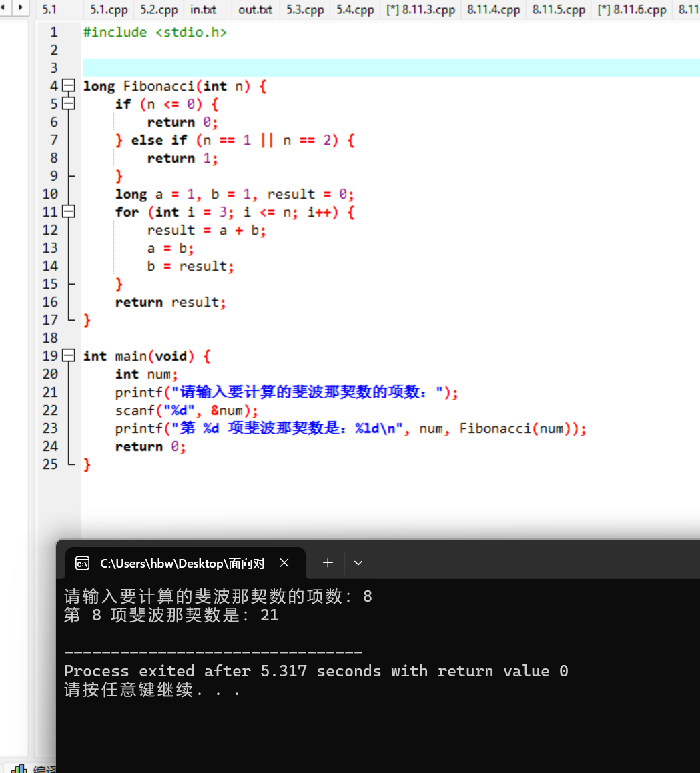Switch to the 5.1.cpp tab
This screenshot has height=773, width=700.
tap(109, 9)
